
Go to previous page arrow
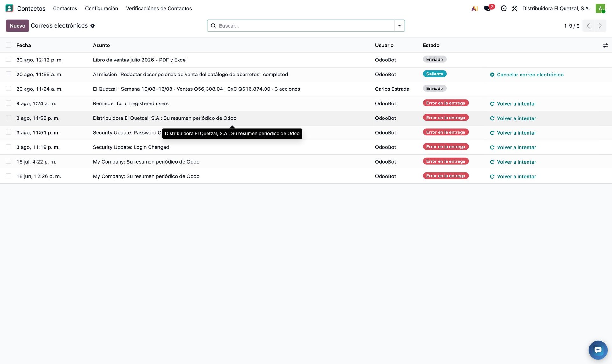coord(588,26)
